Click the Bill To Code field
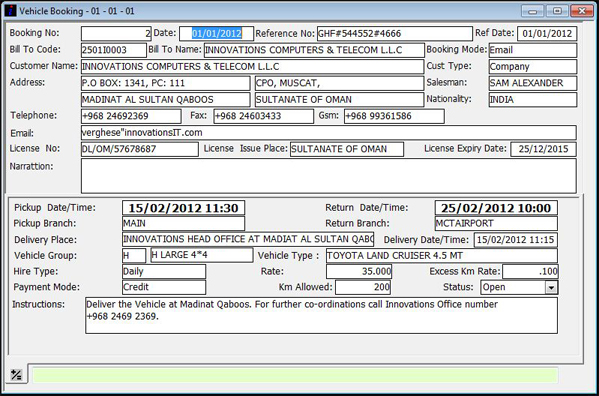599x396 pixels. point(114,50)
